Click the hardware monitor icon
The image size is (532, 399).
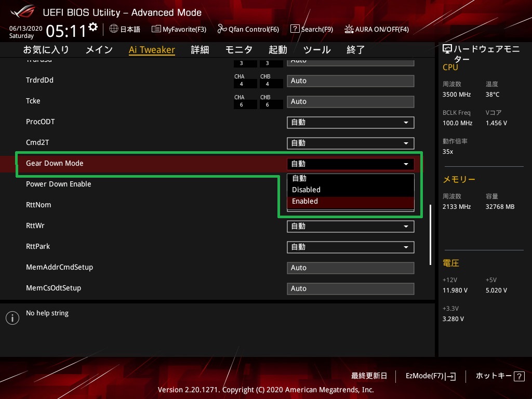(447, 49)
